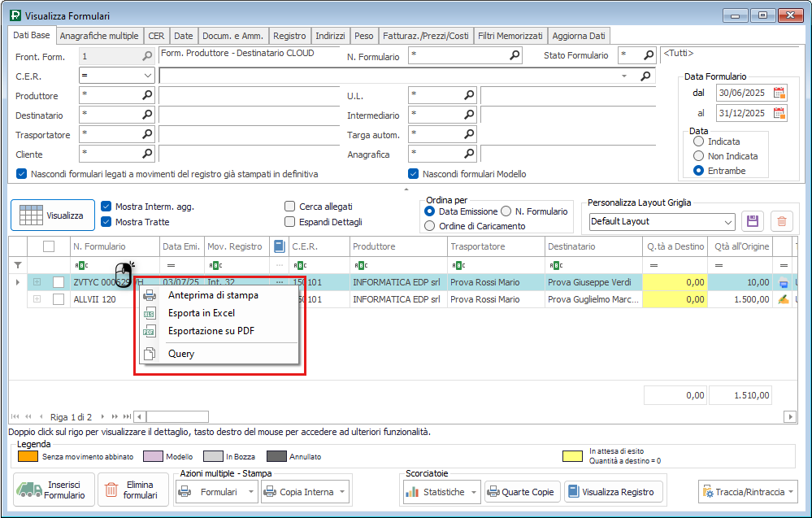Switch to the Fatturaz./Prezzi/Costi tab
812x518 pixels.
[426, 36]
